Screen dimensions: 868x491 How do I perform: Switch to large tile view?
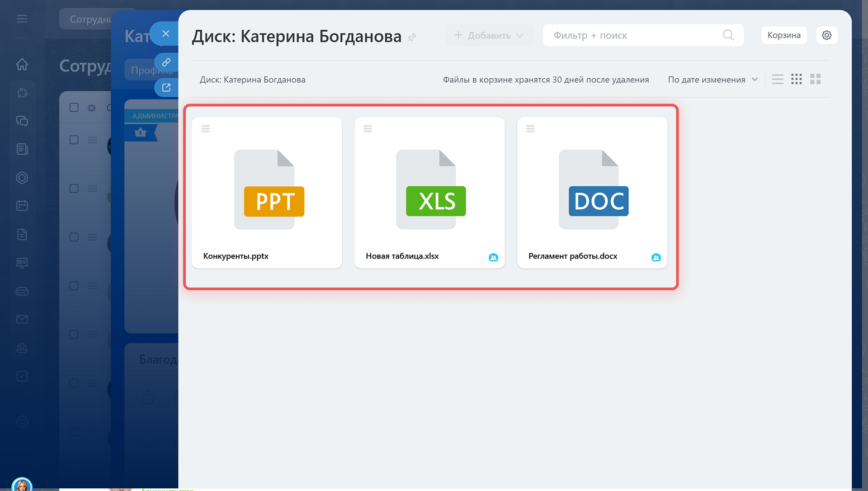tap(815, 80)
